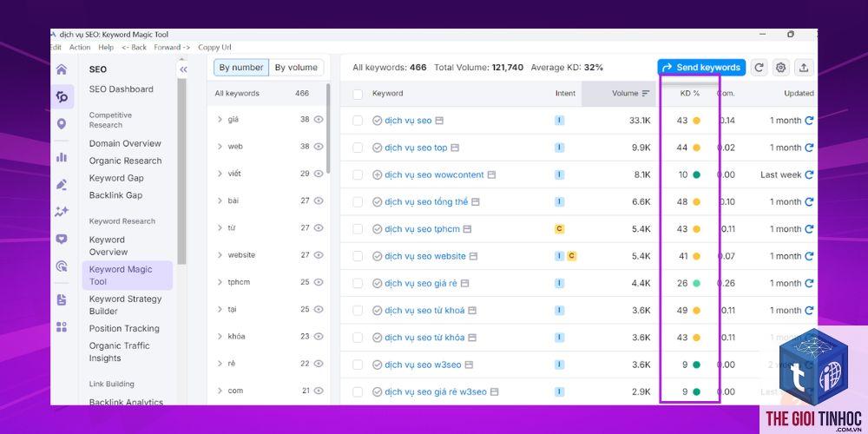Viewport: 868px width, 434px height.
Task: Switch to By volume tab
Action: coord(296,68)
